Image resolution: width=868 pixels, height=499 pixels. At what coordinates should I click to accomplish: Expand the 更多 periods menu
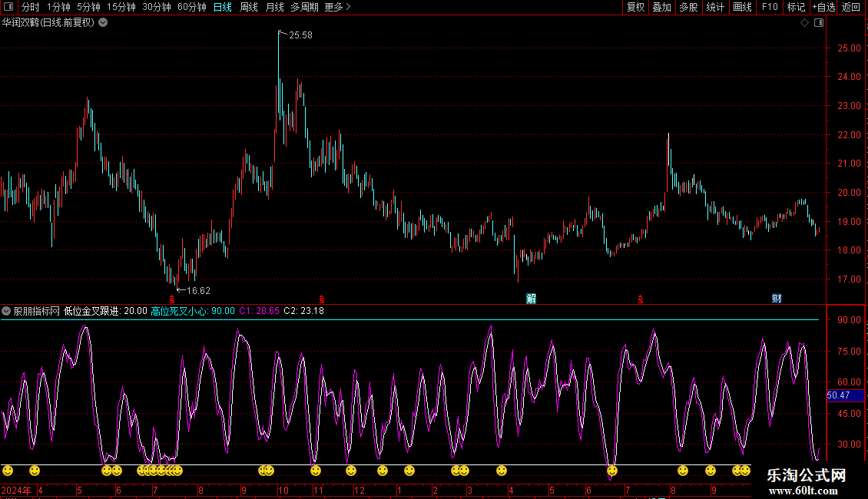pyautogui.click(x=338, y=7)
